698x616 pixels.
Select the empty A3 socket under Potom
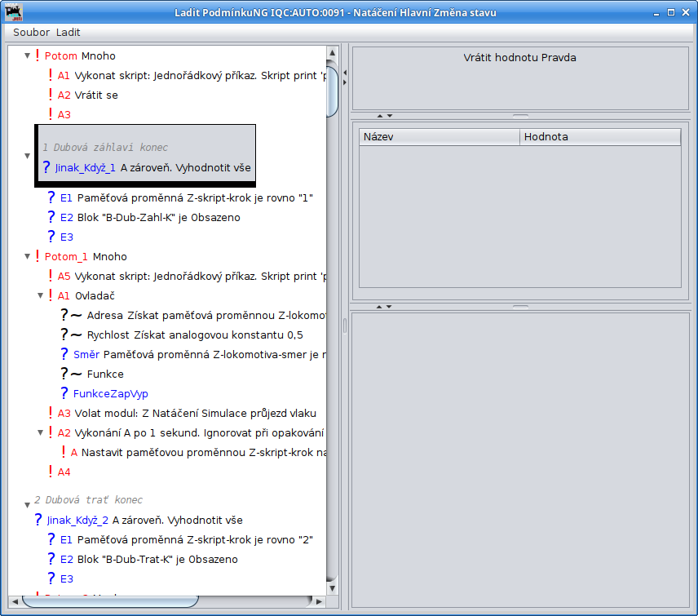point(60,115)
